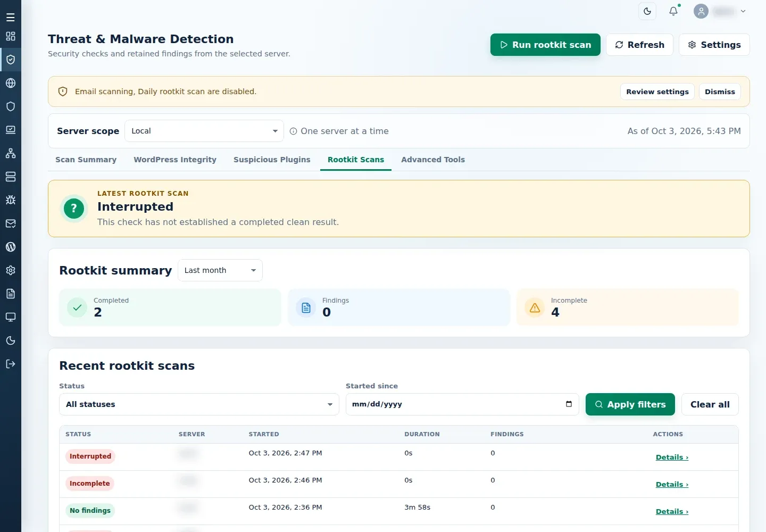This screenshot has width=766, height=532.
Task: Open the Last month period dropdown
Action: [x=220, y=270]
